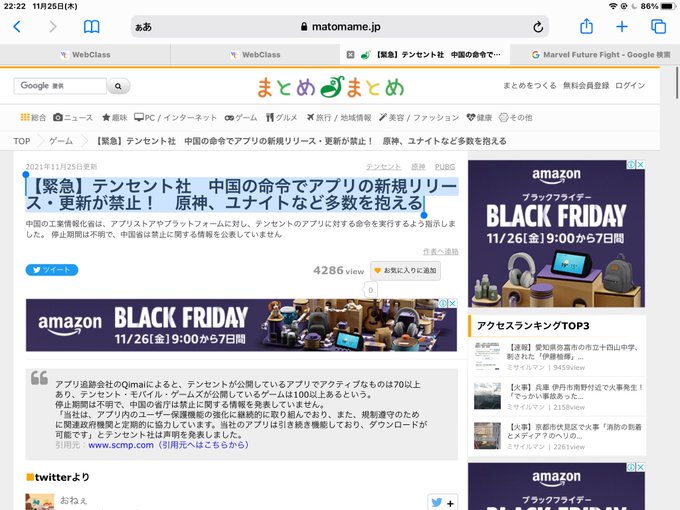Image resolution: width=680 pixels, height=510 pixels.
Task: Show all tabs overview icon
Action: pyautogui.click(x=658, y=27)
